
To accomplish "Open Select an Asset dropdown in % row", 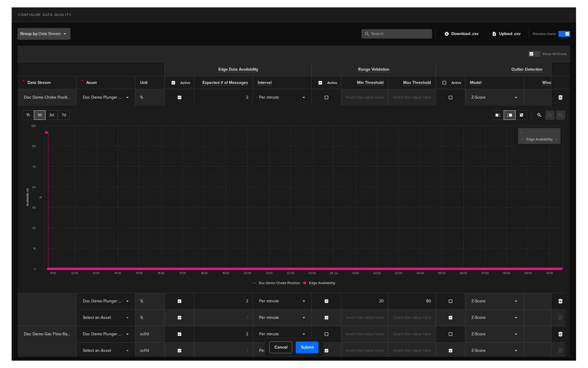I will 106,318.
